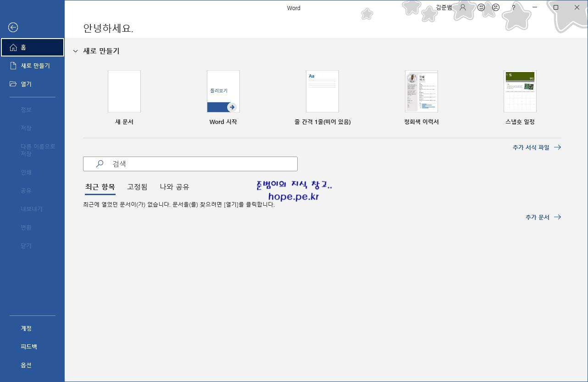This screenshot has height=382, width=588.
Task: Open the 추가 문서 link
Action: (x=538, y=217)
